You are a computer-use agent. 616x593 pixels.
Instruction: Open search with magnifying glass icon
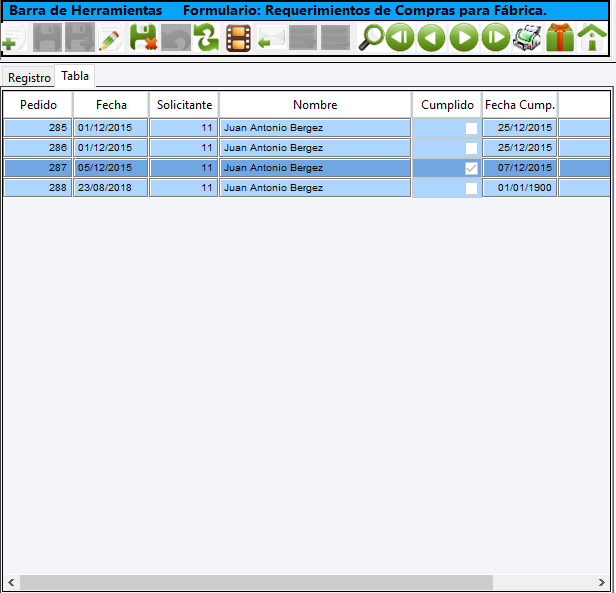(x=370, y=38)
